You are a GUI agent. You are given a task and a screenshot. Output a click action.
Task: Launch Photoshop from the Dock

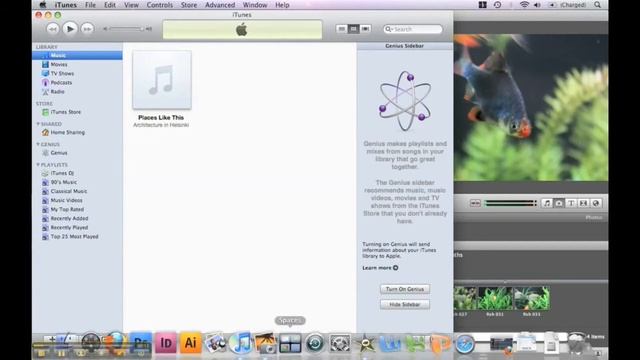pyautogui.click(x=141, y=342)
